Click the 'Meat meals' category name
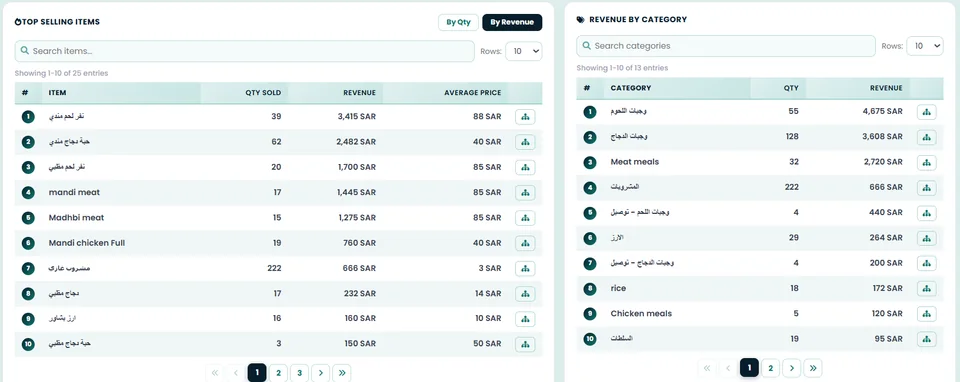Screen dimensions: 960x382 click(635, 162)
